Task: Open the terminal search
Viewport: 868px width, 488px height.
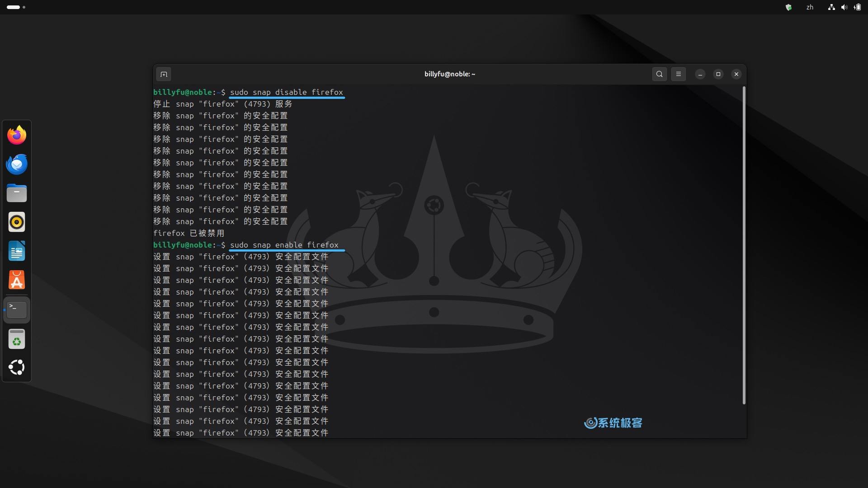Action: click(x=660, y=74)
